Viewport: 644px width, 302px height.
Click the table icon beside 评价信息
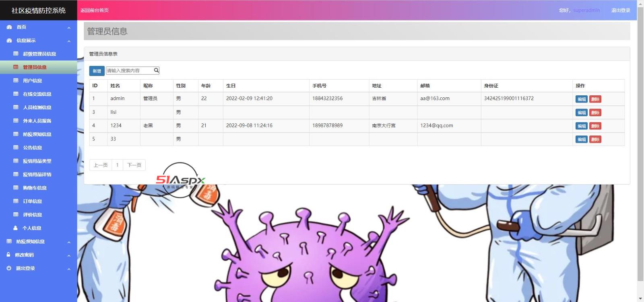tap(16, 214)
